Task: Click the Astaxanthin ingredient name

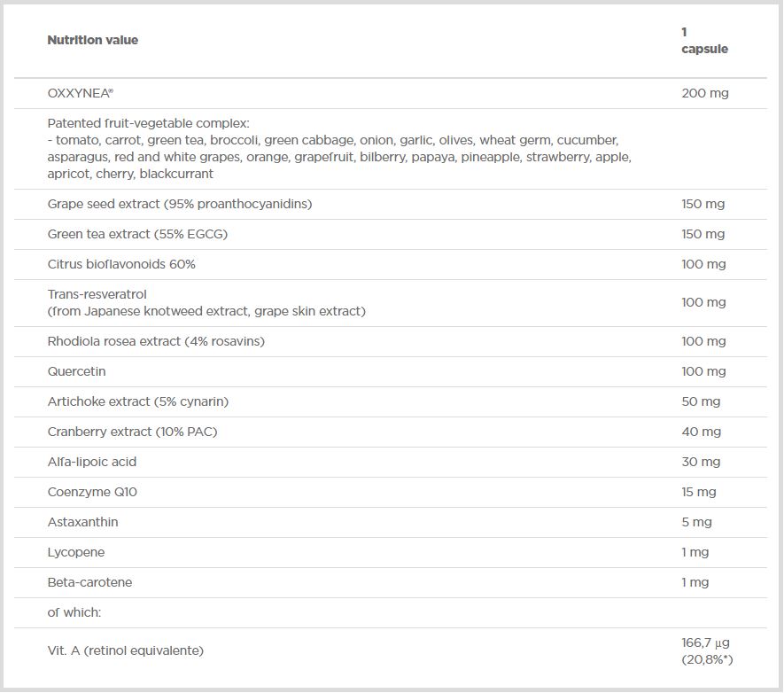Action: (x=82, y=522)
